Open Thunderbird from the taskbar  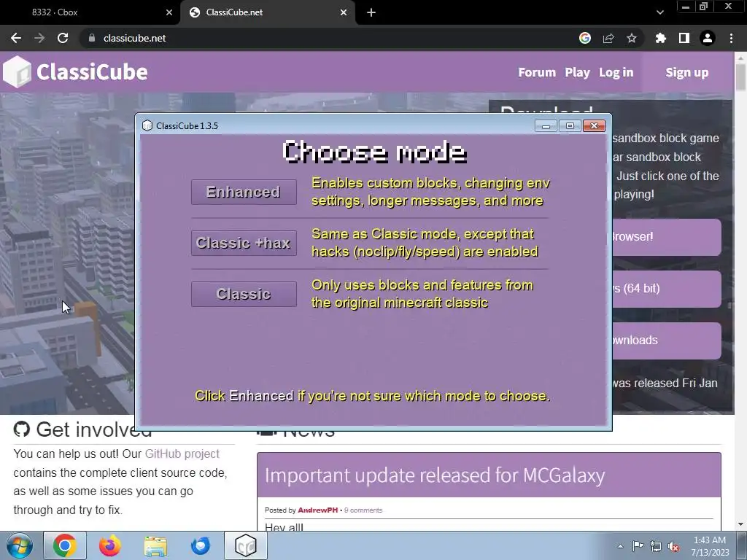click(x=201, y=545)
